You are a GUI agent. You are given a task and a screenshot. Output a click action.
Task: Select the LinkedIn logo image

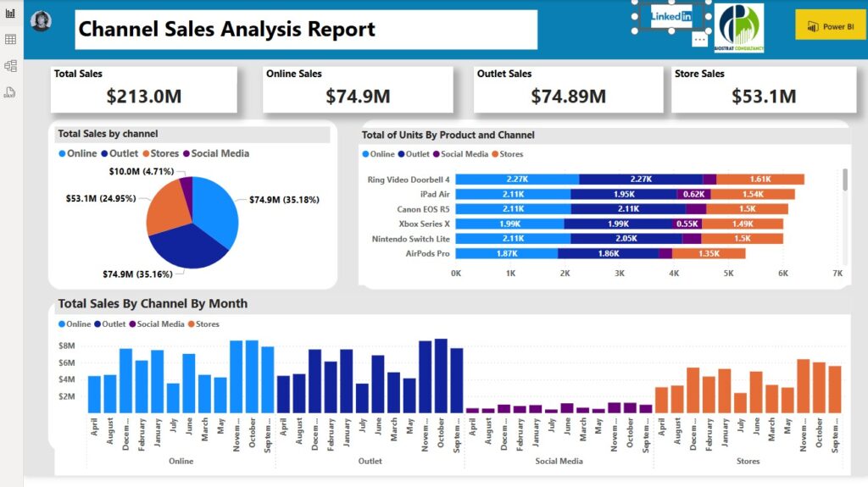tap(670, 16)
